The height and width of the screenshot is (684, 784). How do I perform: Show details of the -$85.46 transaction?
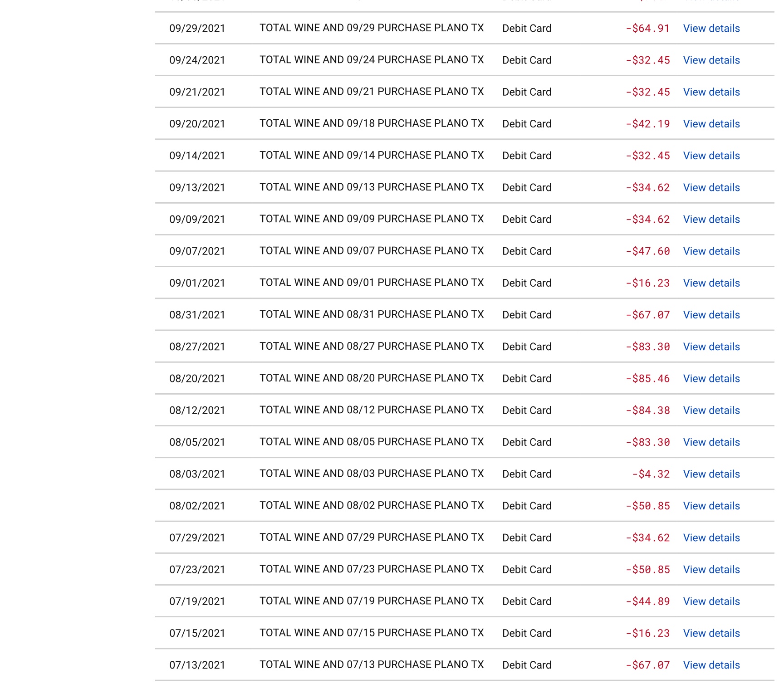(711, 378)
